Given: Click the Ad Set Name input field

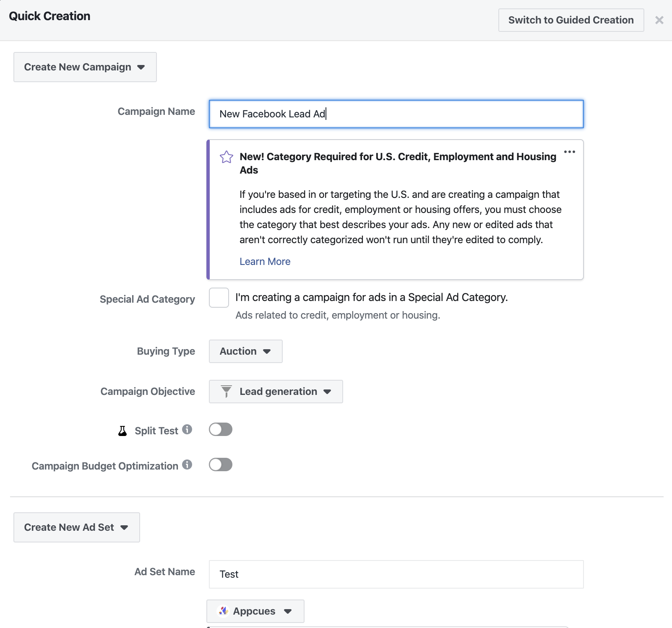Looking at the screenshot, I should click(396, 574).
